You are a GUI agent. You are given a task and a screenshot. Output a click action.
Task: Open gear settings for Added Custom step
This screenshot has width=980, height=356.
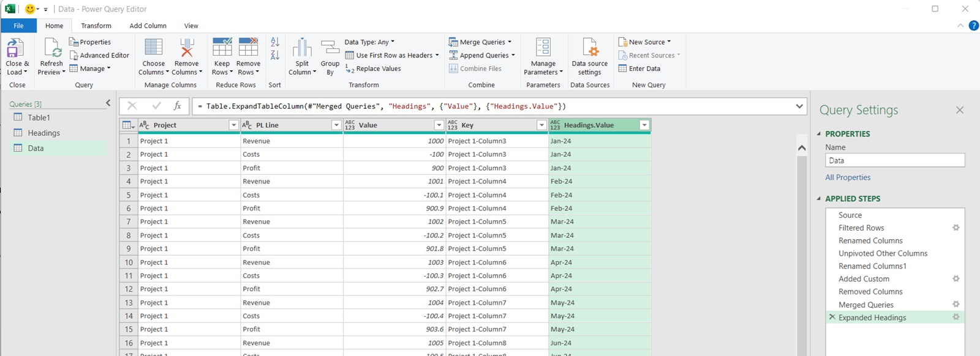click(x=956, y=278)
